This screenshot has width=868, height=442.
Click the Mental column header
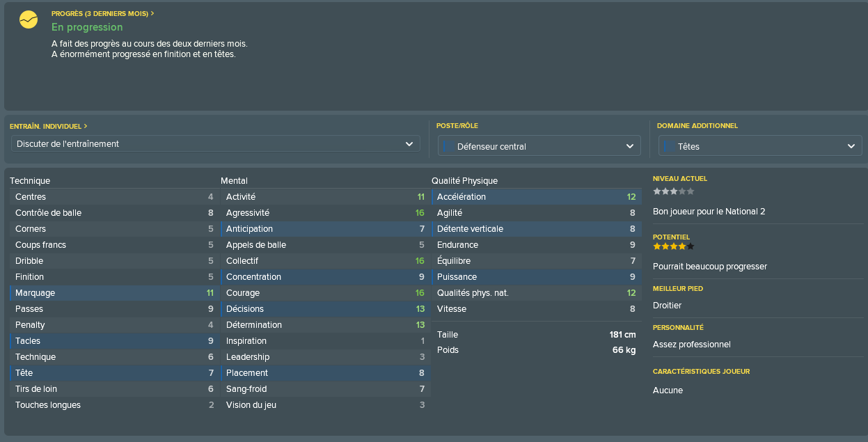234,181
